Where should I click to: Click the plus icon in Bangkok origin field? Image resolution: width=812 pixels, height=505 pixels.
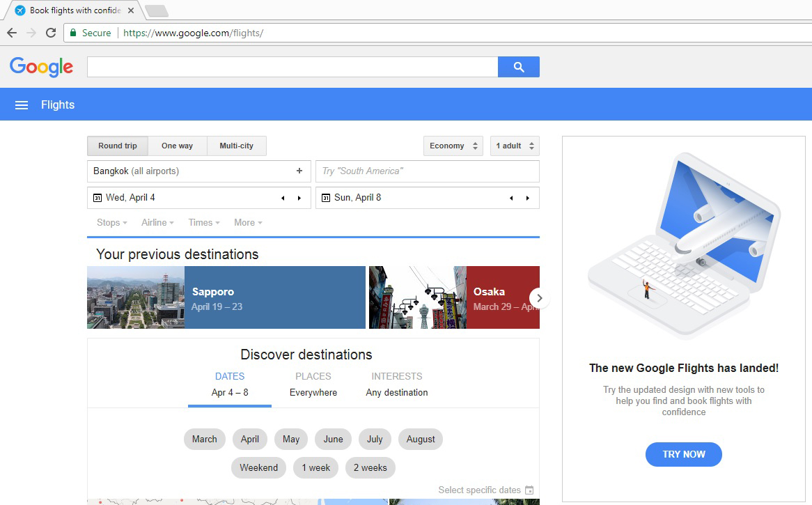point(299,171)
